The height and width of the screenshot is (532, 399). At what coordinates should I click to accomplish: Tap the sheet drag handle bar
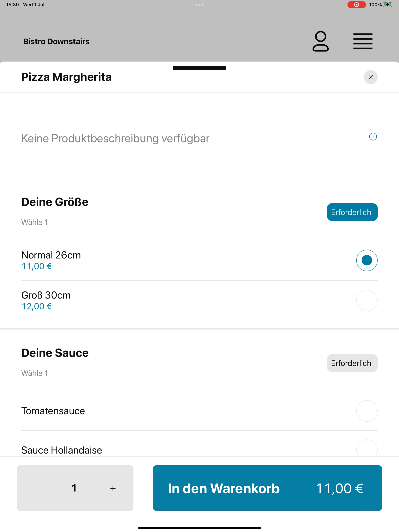pyautogui.click(x=199, y=68)
